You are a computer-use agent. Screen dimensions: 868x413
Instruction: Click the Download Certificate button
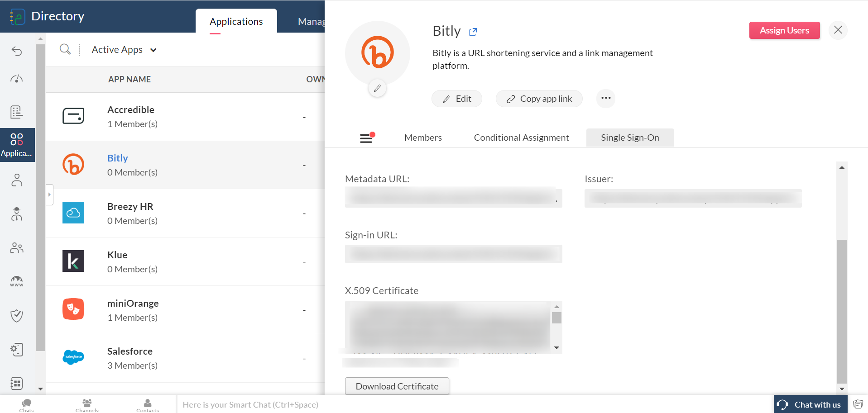point(397,386)
